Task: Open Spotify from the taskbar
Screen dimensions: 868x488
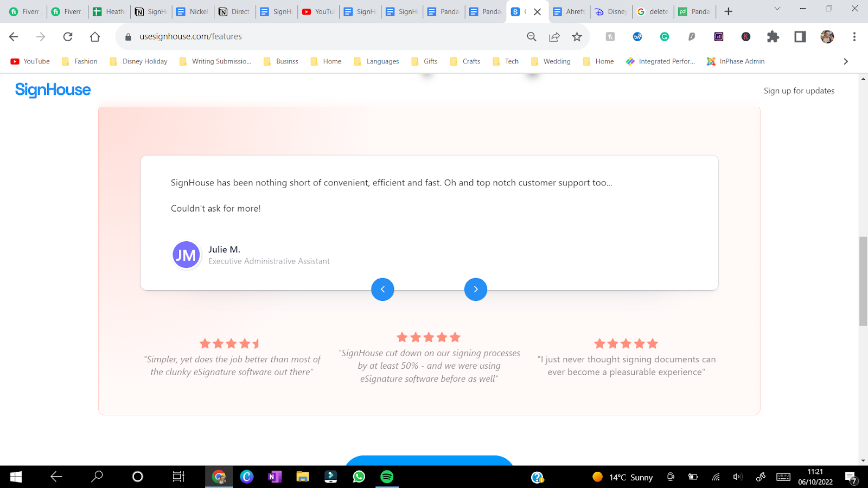Action: point(387,477)
